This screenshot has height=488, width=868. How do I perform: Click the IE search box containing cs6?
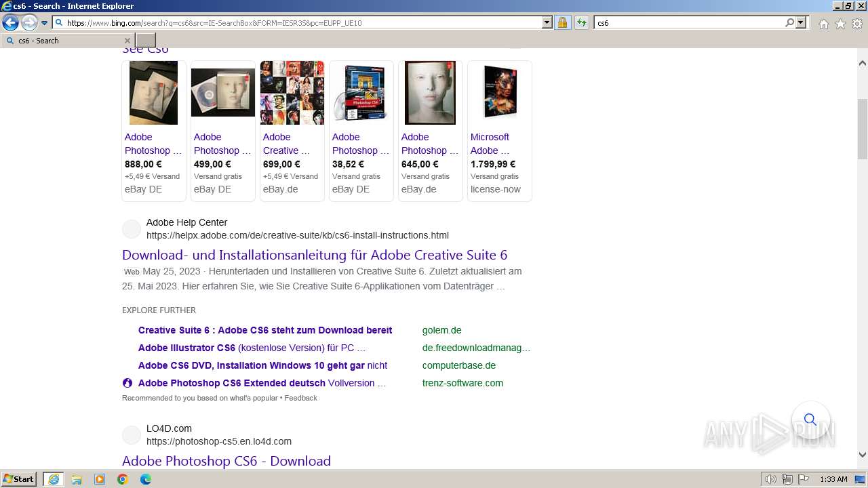[689, 22]
